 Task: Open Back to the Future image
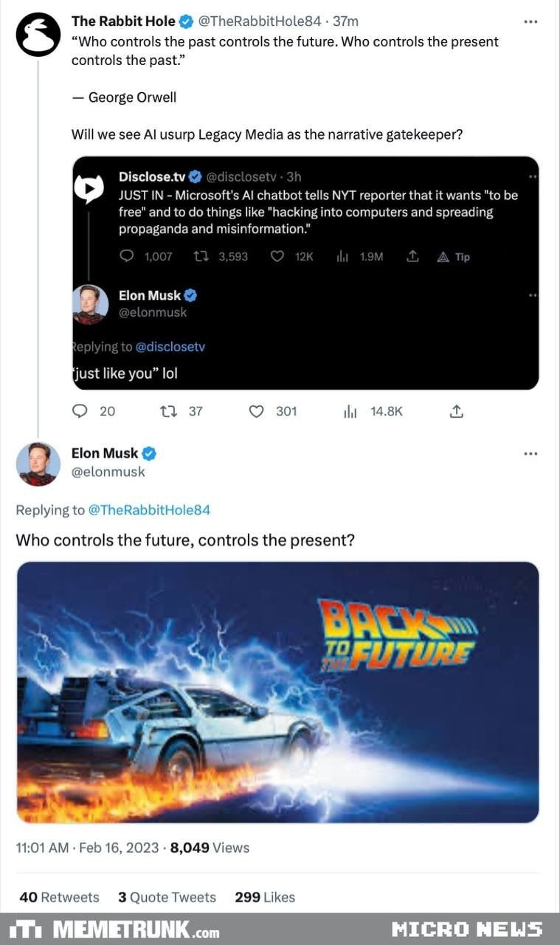pos(277,692)
